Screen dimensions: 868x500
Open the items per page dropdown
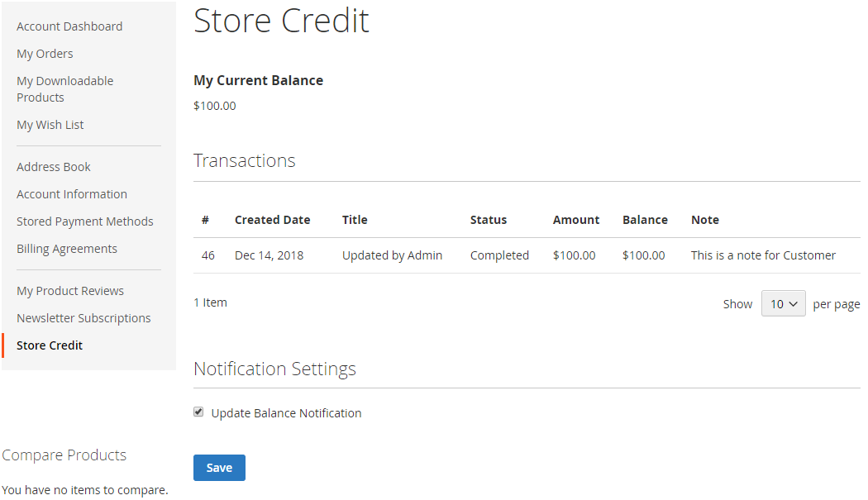pos(783,304)
